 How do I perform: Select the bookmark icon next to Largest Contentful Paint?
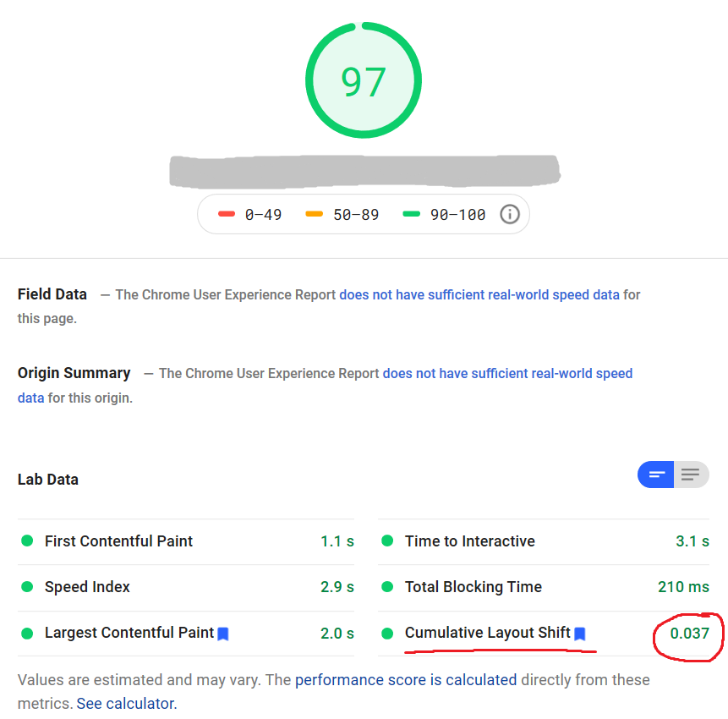[x=222, y=633]
